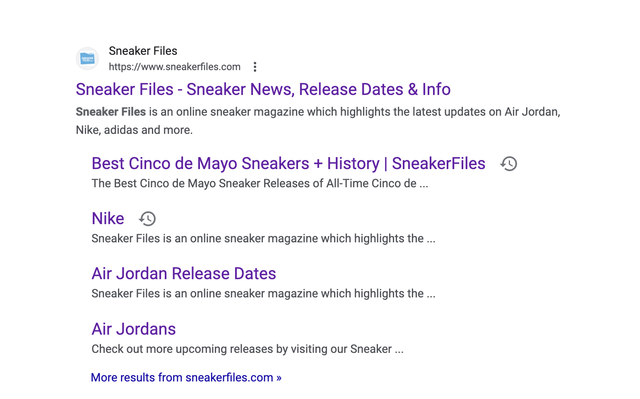
Task: Click More results from sneakerfiles.com
Action: pos(186,378)
